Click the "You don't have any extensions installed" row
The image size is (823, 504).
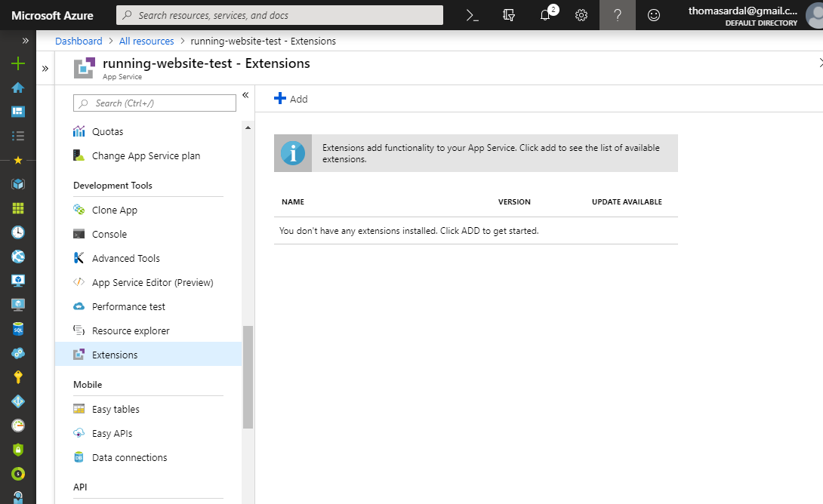(476, 231)
